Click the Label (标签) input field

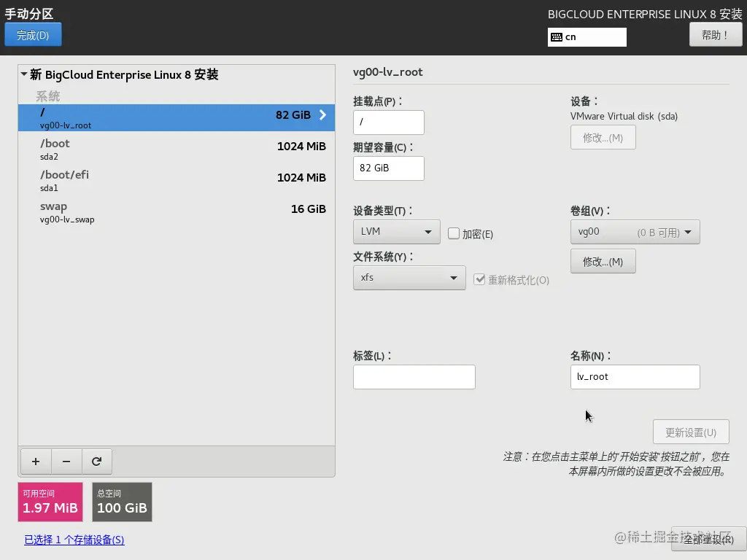pos(414,377)
